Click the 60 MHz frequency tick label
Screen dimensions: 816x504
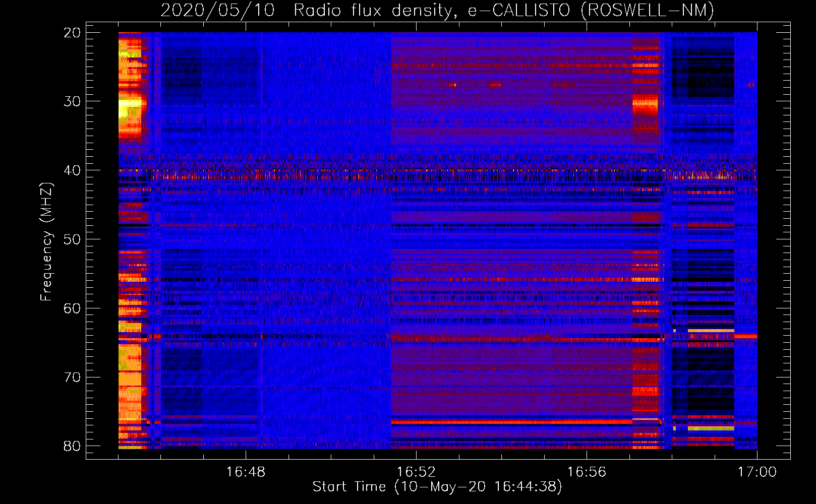coord(72,308)
